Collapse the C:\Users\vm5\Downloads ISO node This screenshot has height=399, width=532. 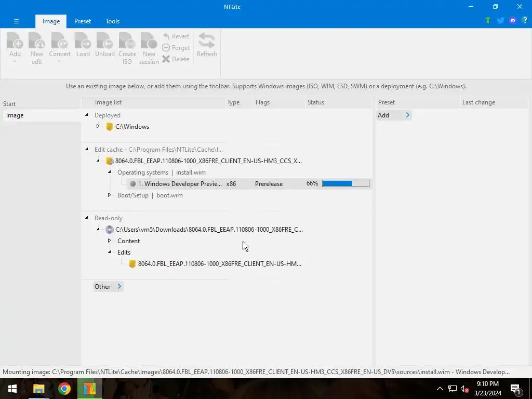tap(98, 229)
